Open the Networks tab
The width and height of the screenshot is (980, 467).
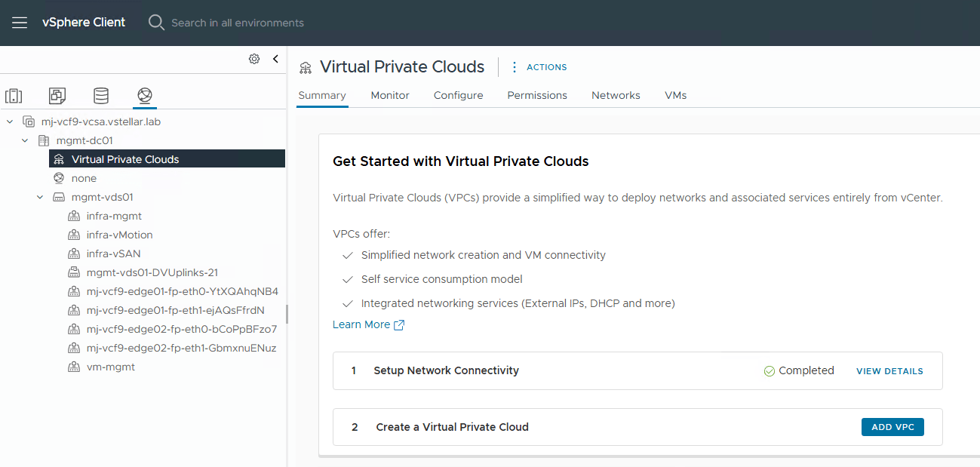tap(616, 95)
